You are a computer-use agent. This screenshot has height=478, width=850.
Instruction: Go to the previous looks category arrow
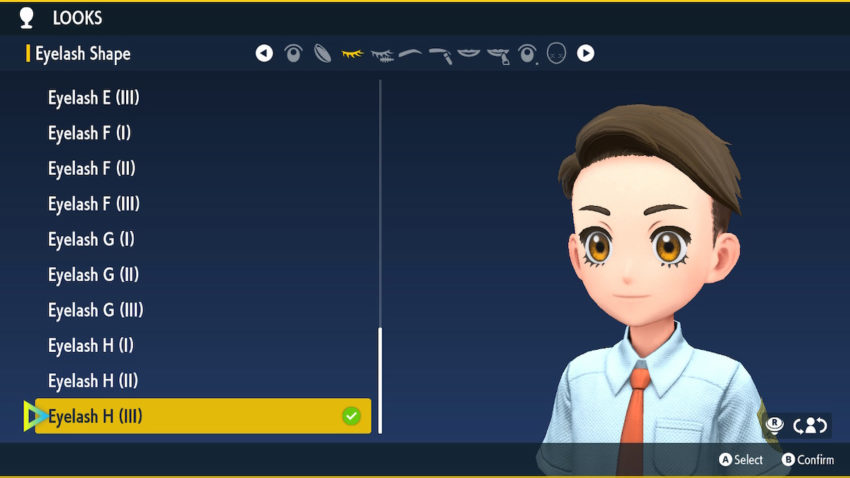click(x=264, y=53)
